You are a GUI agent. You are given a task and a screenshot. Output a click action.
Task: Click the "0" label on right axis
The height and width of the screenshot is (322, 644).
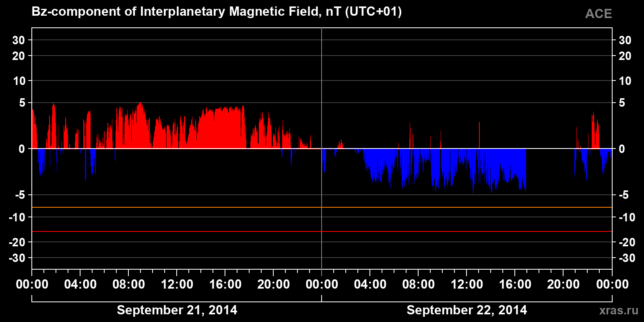(622, 149)
